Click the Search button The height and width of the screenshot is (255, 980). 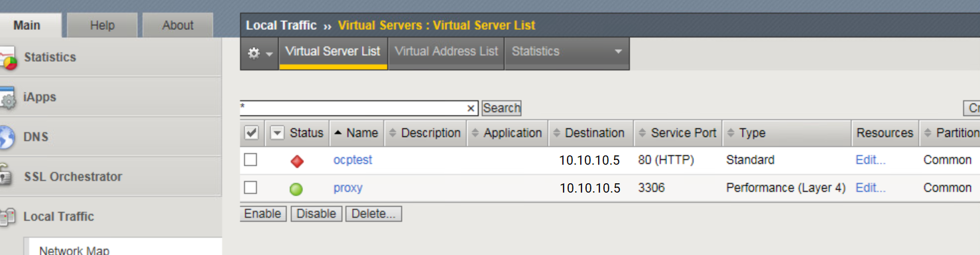click(x=502, y=108)
